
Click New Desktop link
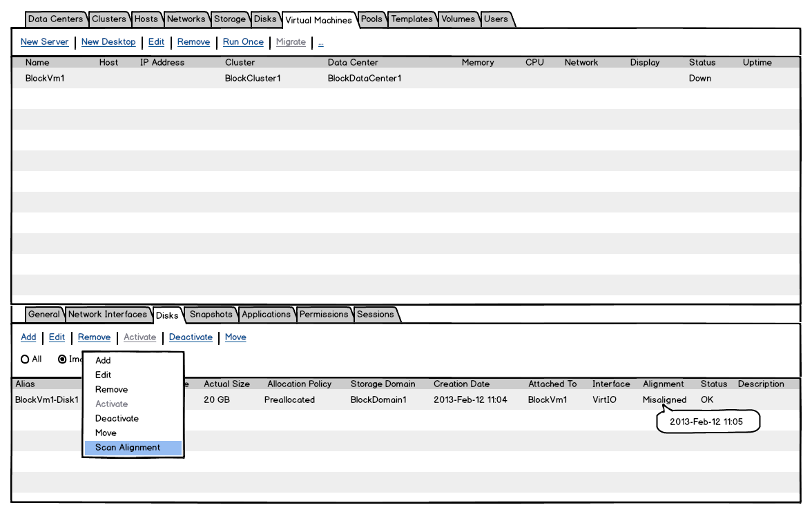pos(108,42)
